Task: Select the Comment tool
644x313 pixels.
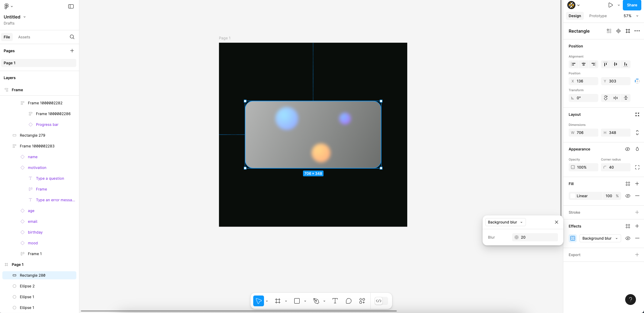Action: 349,301
